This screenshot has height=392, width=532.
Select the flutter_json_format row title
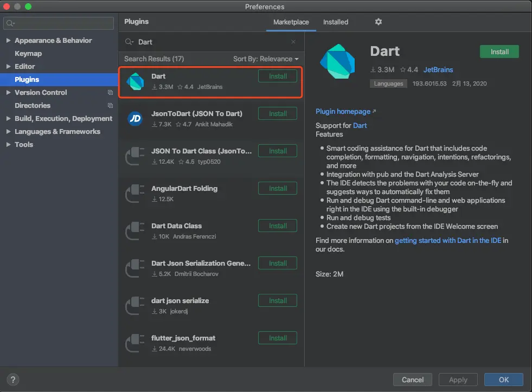point(183,338)
